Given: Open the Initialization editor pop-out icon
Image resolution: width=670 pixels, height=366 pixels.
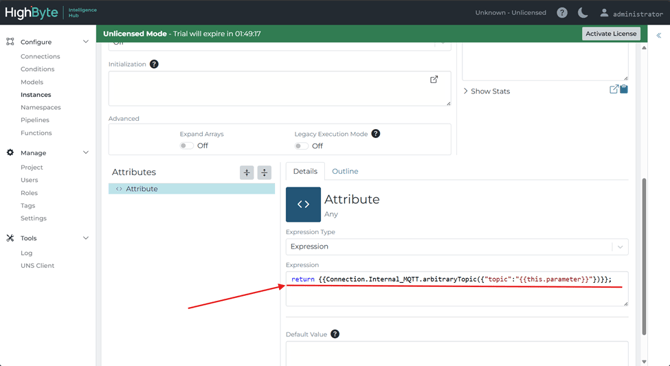Looking at the screenshot, I should (434, 79).
